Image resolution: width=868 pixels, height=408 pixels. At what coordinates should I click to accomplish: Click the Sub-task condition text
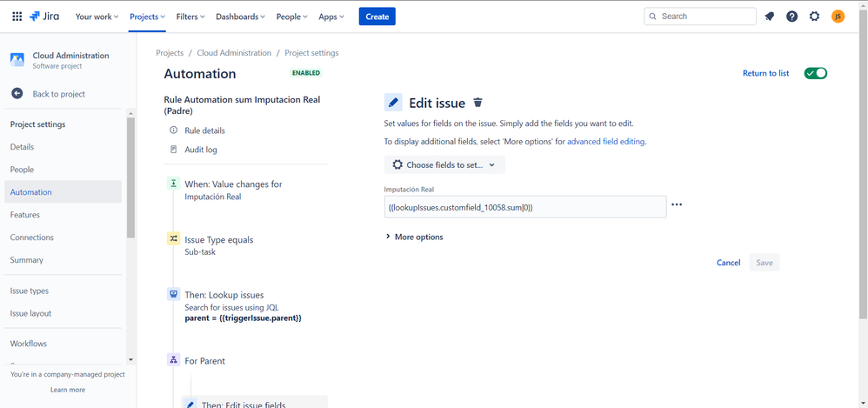(x=200, y=252)
